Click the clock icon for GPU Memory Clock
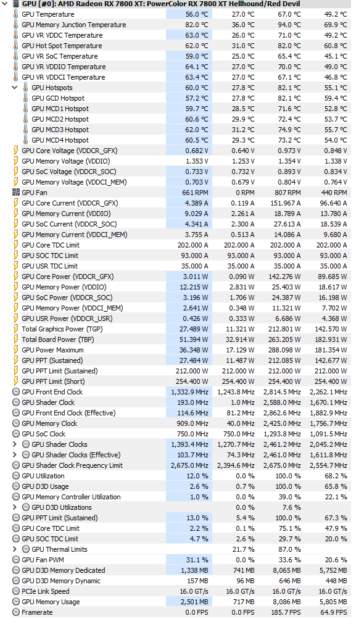This screenshot has height=624, width=364. (16, 423)
